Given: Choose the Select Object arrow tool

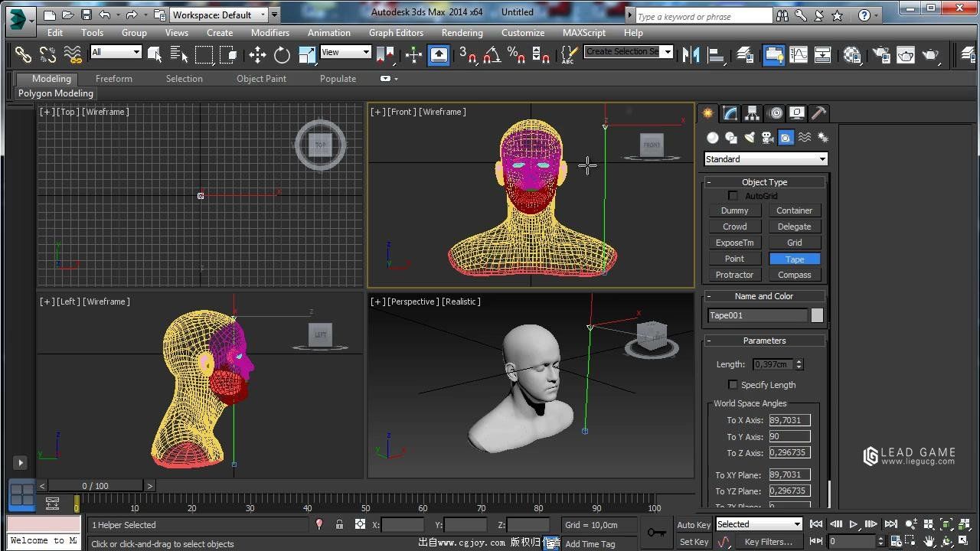Looking at the screenshot, I should coord(155,54).
